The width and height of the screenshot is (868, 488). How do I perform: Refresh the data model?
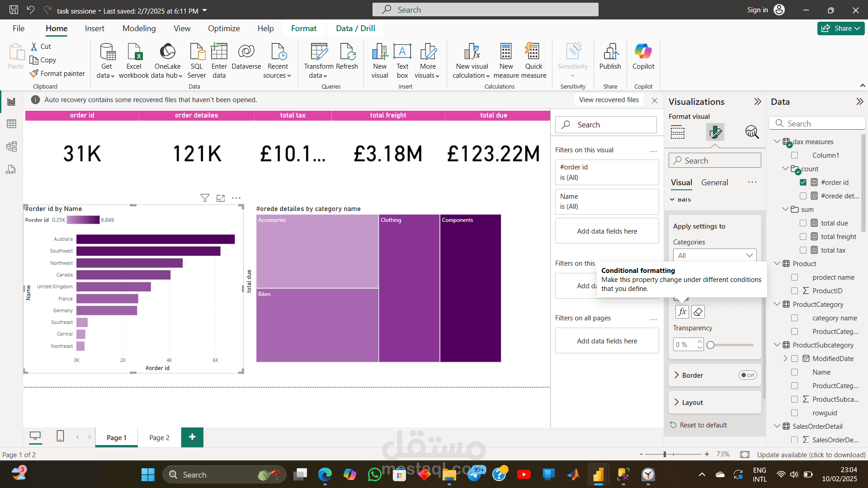[x=347, y=56]
